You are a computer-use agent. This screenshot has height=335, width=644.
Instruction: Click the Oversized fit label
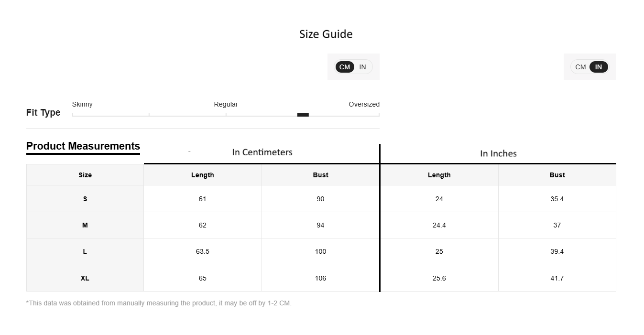[364, 104]
